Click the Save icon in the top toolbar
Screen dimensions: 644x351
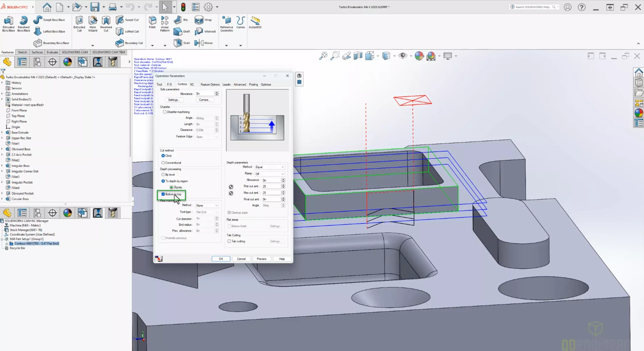click(95, 7)
